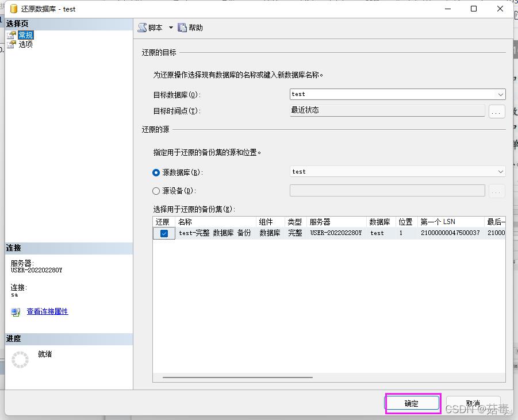Image resolution: width=518 pixels, height=420 pixels.
Task: Click the 第一个 LSN column header
Action: coord(451,222)
